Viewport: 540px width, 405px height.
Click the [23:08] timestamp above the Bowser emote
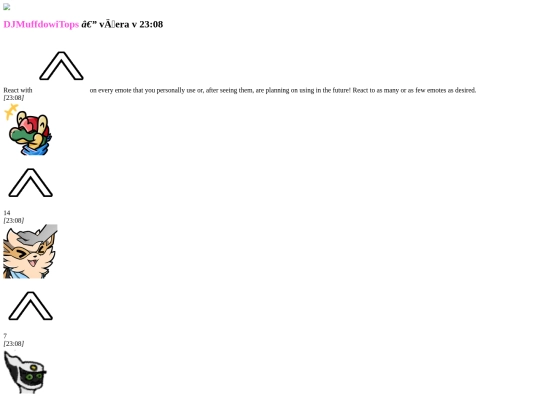[x=14, y=98]
